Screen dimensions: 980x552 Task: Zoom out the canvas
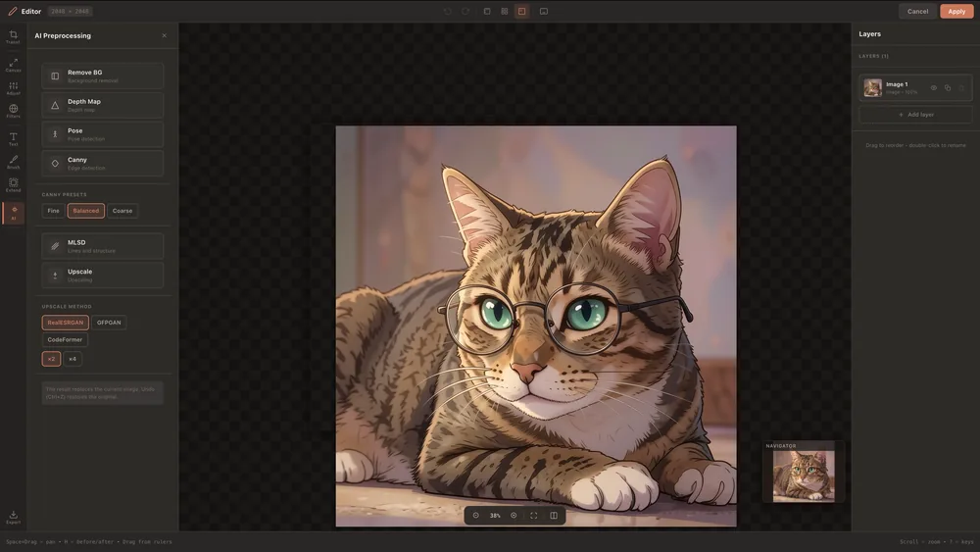pyautogui.click(x=475, y=516)
